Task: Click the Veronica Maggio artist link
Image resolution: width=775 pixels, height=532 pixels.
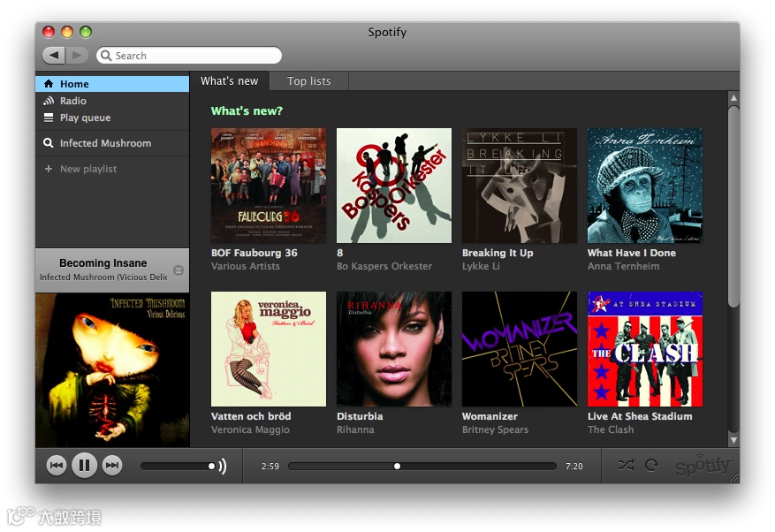Action: pos(250,429)
